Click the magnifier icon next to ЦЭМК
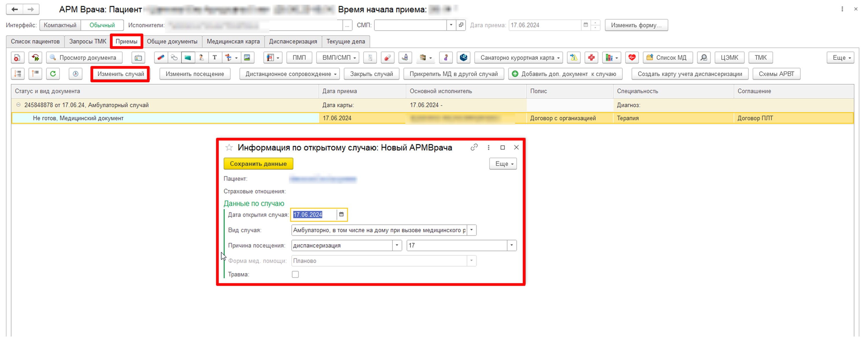This screenshot has width=868, height=337. pyautogui.click(x=703, y=58)
